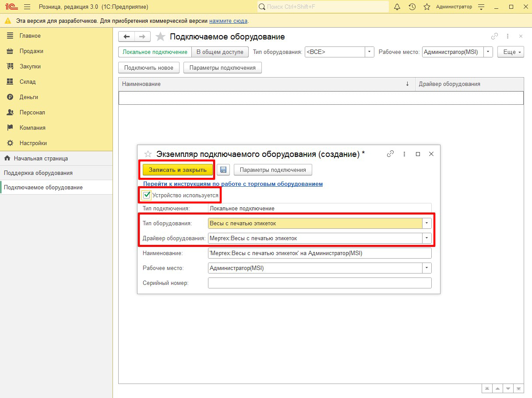Go forward with the right arrow

pyautogui.click(x=142, y=37)
